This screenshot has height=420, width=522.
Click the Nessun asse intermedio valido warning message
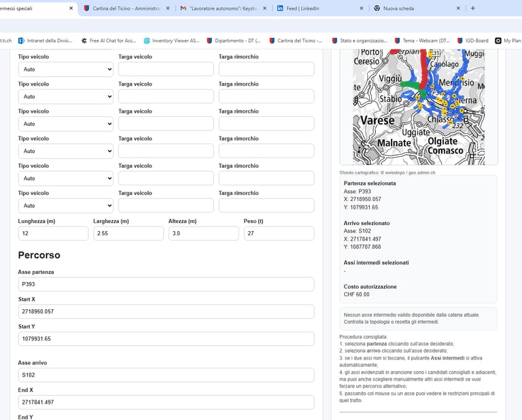pyautogui.click(x=418, y=319)
